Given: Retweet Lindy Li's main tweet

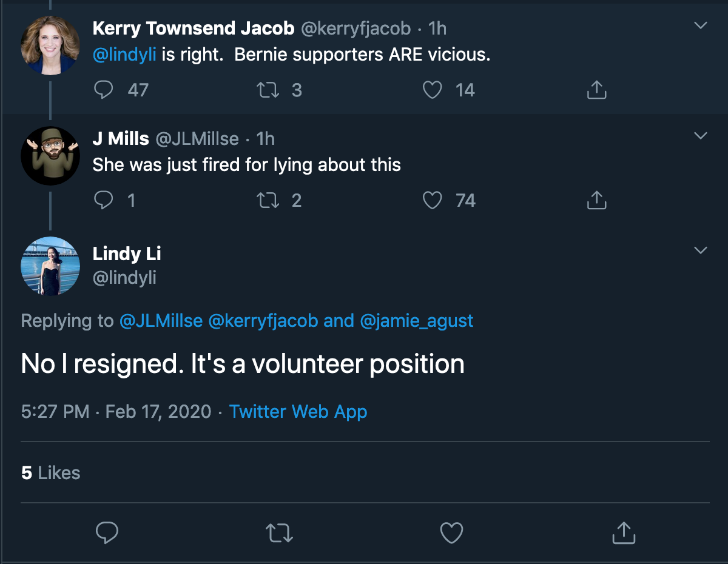Looking at the screenshot, I should click(280, 533).
